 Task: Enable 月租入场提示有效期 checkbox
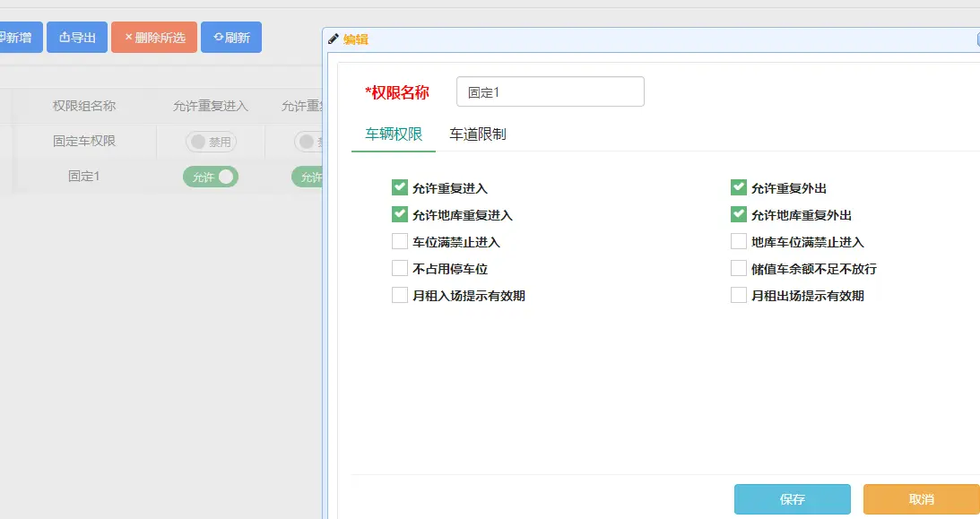point(400,295)
